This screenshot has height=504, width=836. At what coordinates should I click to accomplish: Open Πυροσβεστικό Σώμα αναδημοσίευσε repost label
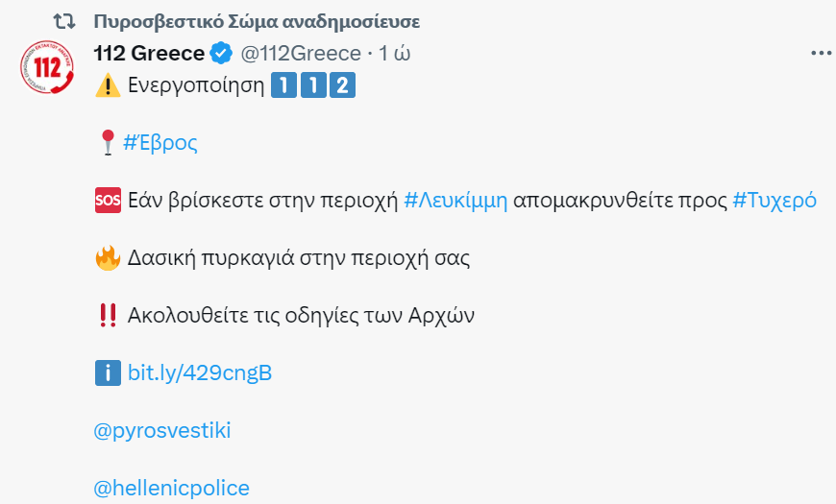(257, 21)
